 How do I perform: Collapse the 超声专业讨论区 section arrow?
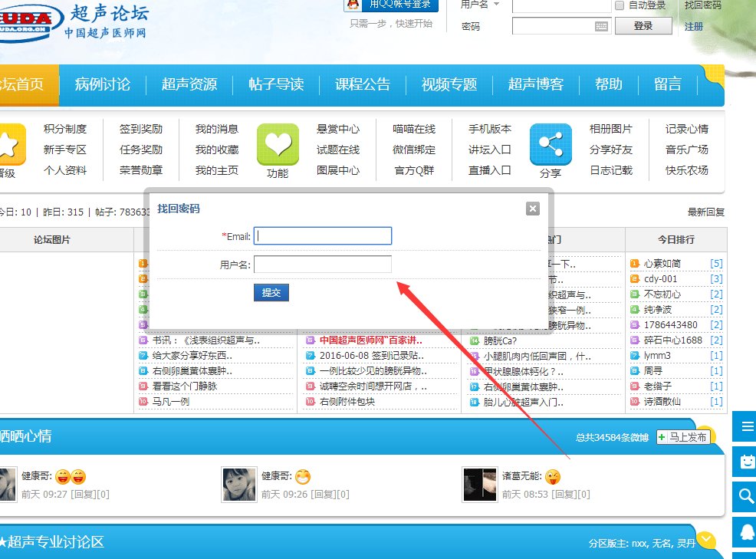click(x=706, y=539)
